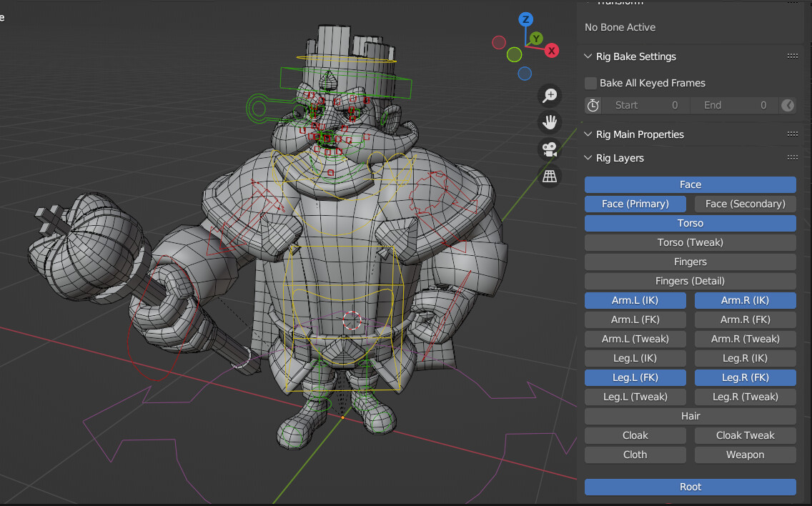812x506 pixels.
Task: Click the red X axis gizmo
Action: click(551, 50)
